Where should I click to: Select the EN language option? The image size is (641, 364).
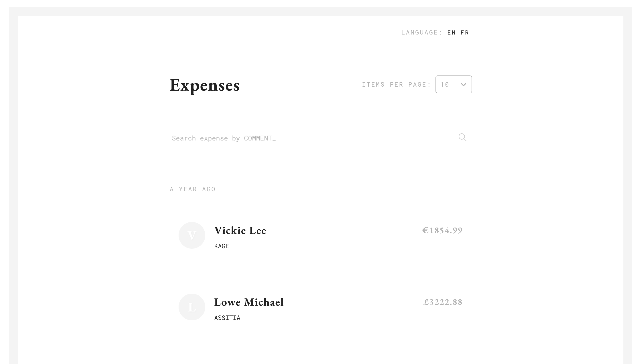pyautogui.click(x=451, y=32)
